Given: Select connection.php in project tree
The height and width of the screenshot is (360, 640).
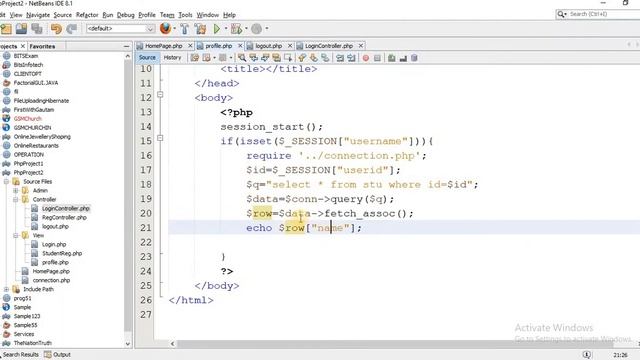Looking at the screenshot, I should 51,280.
